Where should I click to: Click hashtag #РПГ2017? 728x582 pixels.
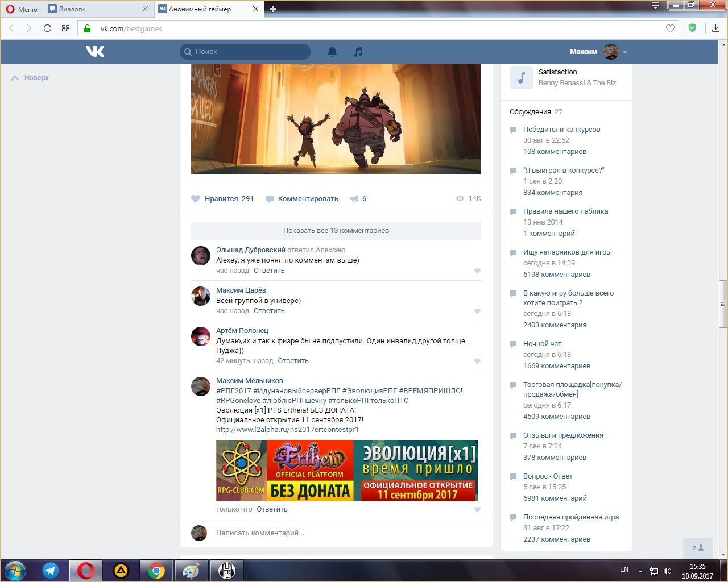pyautogui.click(x=233, y=391)
